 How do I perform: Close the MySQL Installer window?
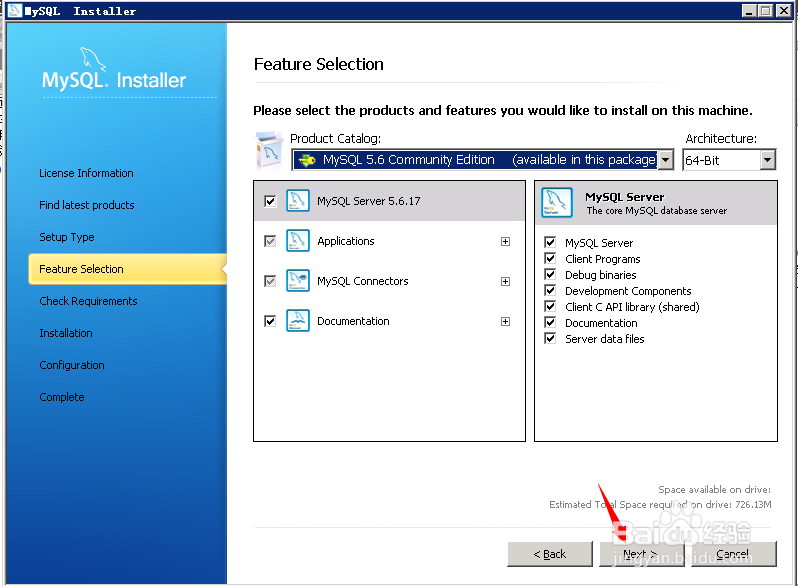click(x=783, y=11)
